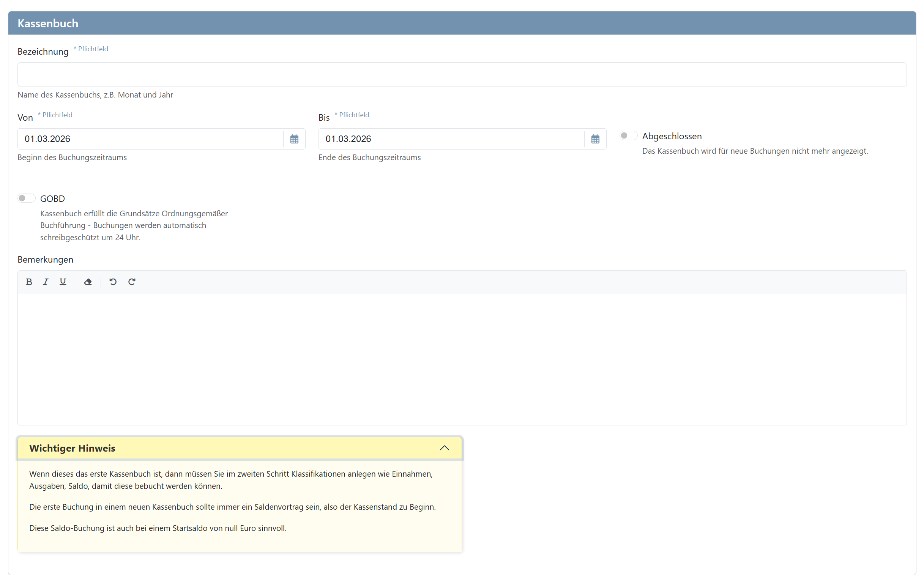Click the Bezeichnung field label

[x=43, y=51]
